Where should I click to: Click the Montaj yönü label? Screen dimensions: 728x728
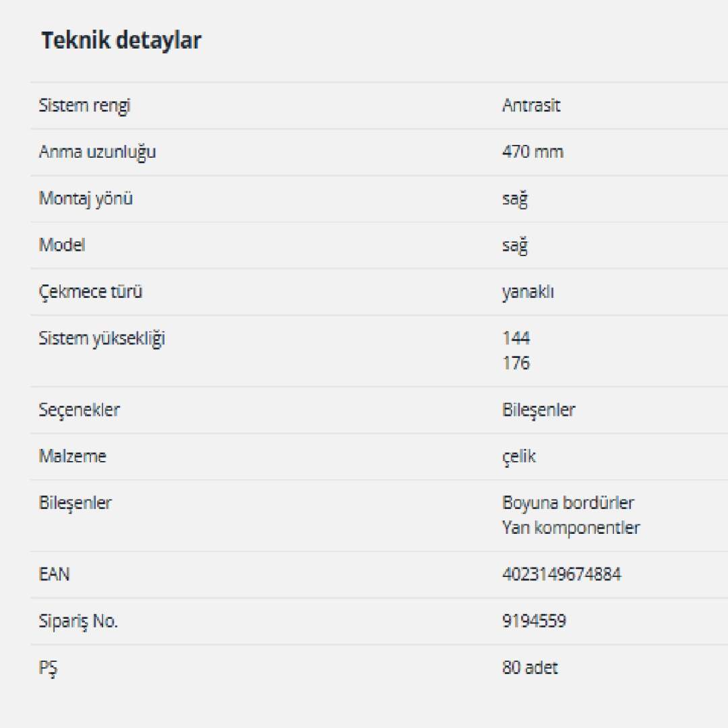86,199
